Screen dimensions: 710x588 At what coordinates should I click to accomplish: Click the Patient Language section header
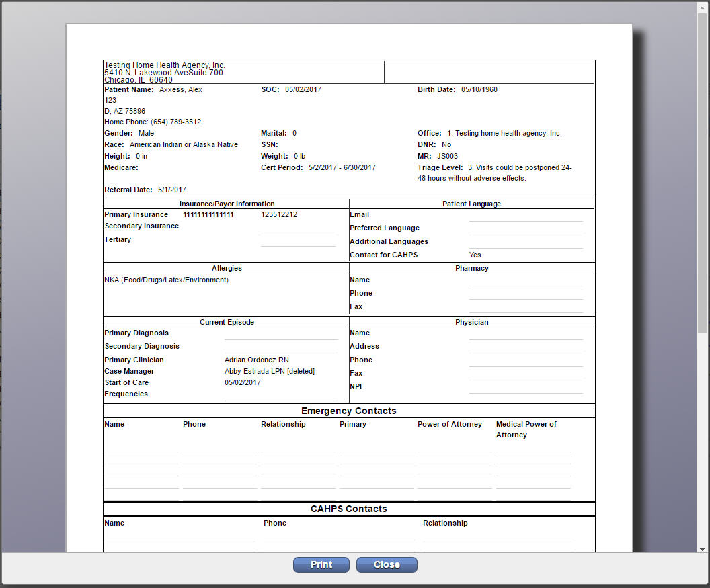click(471, 204)
